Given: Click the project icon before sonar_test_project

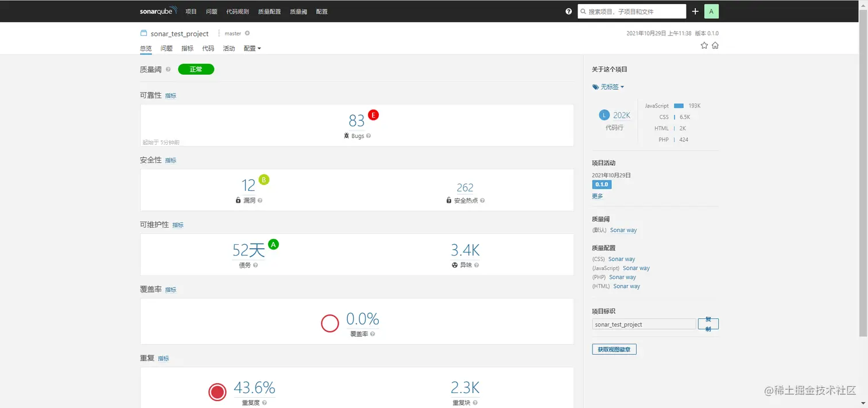Looking at the screenshot, I should coord(144,33).
